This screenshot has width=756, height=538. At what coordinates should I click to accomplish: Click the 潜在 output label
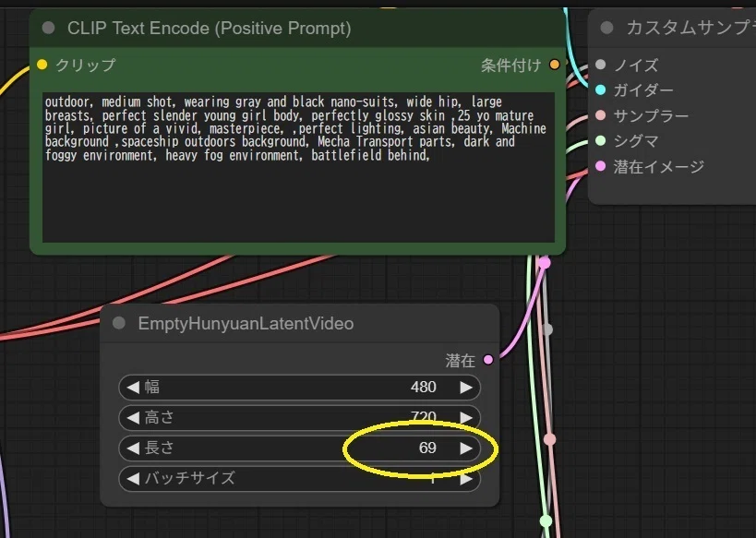pyautogui.click(x=460, y=360)
